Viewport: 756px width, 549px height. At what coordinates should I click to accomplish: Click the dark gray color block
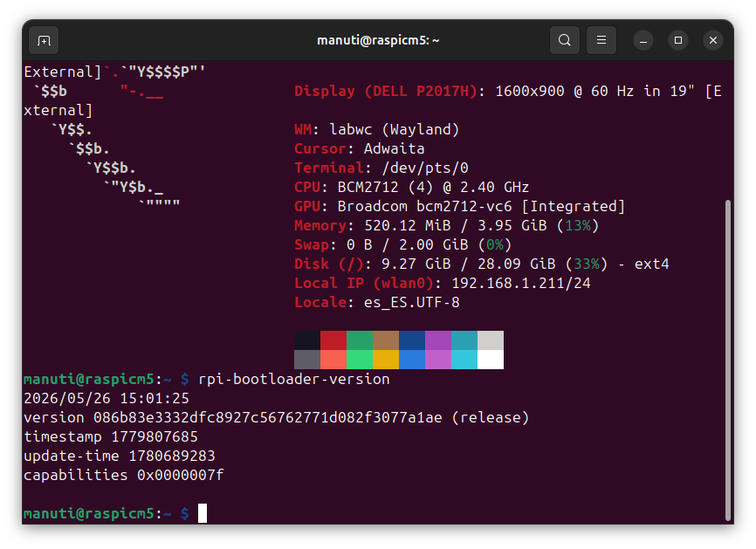(307, 360)
